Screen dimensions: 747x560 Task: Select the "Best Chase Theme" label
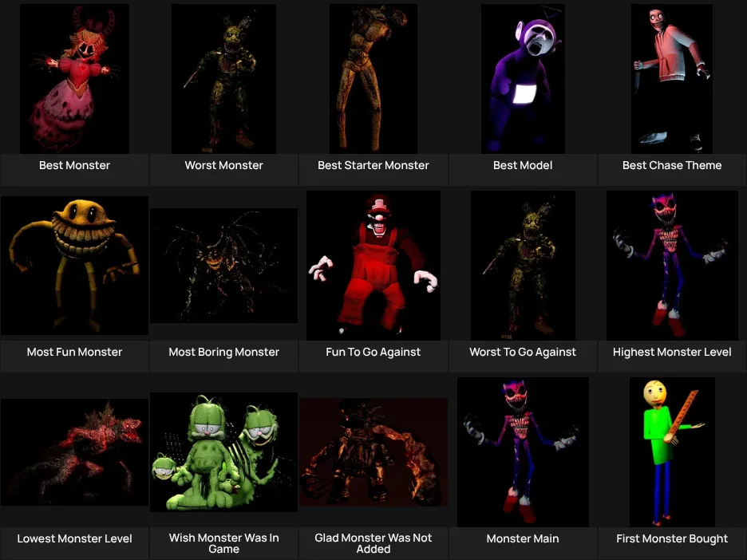[x=672, y=165]
